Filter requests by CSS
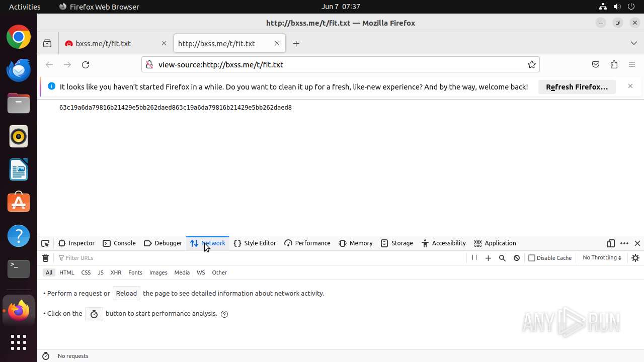The height and width of the screenshot is (362, 644). [x=86, y=273]
